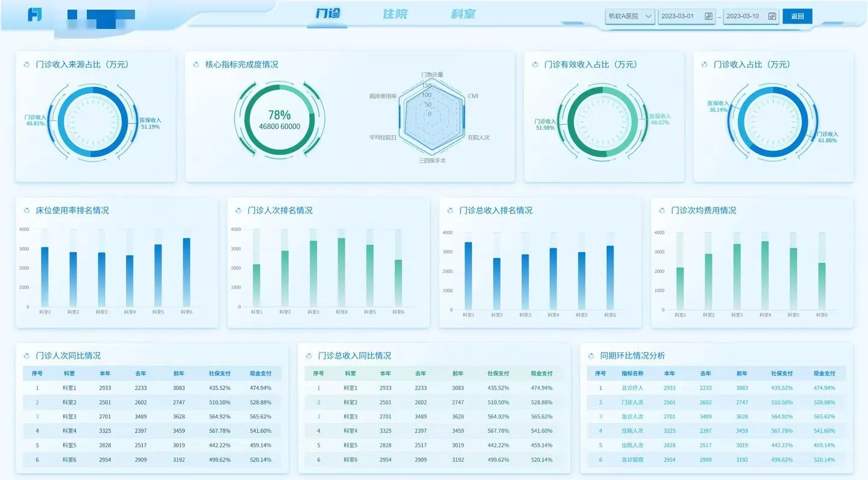Switch to the 科室 tab
The height and width of the screenshot is (480, 868).
click(463, 13)
